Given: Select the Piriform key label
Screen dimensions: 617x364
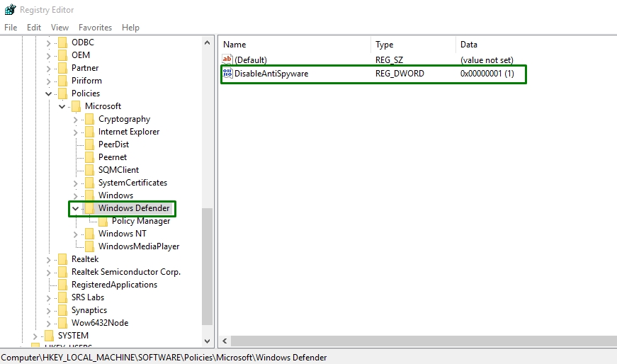Looking at the screenshot, I should pos(86,81).
